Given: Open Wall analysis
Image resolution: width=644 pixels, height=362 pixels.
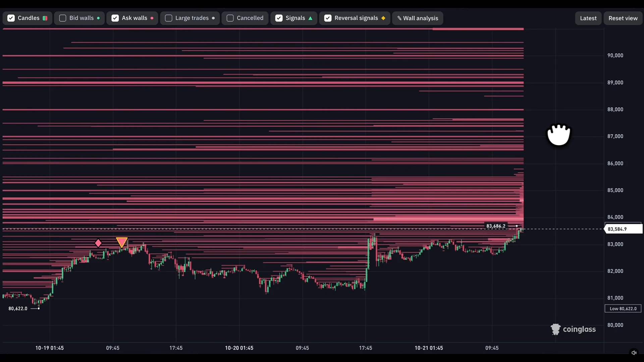Looking at the screenshot, I should [x=418, y=18].
